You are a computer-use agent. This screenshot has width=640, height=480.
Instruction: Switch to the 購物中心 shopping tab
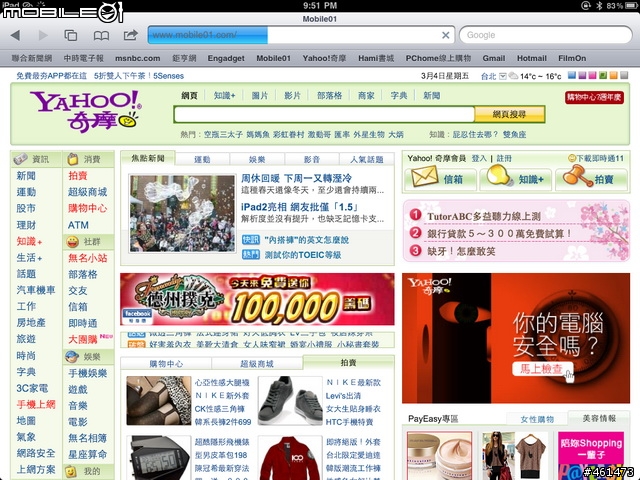coord(166,363)
